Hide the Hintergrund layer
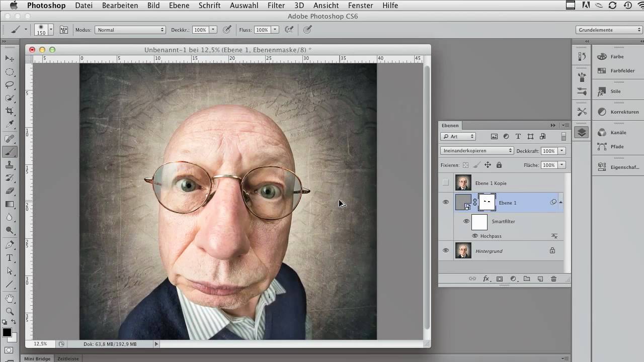The width and height of the screenshot is (644, 362). click(446, 250)
